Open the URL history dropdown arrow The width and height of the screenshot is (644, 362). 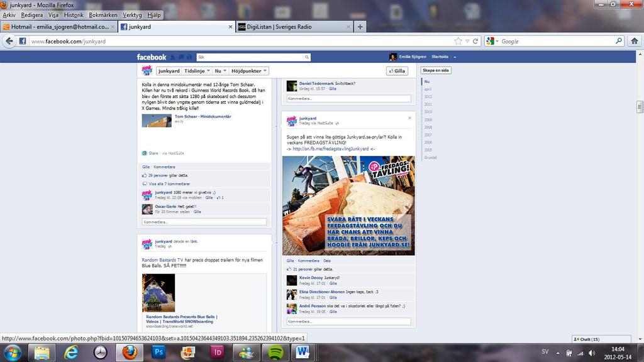[x=467, y=41]
